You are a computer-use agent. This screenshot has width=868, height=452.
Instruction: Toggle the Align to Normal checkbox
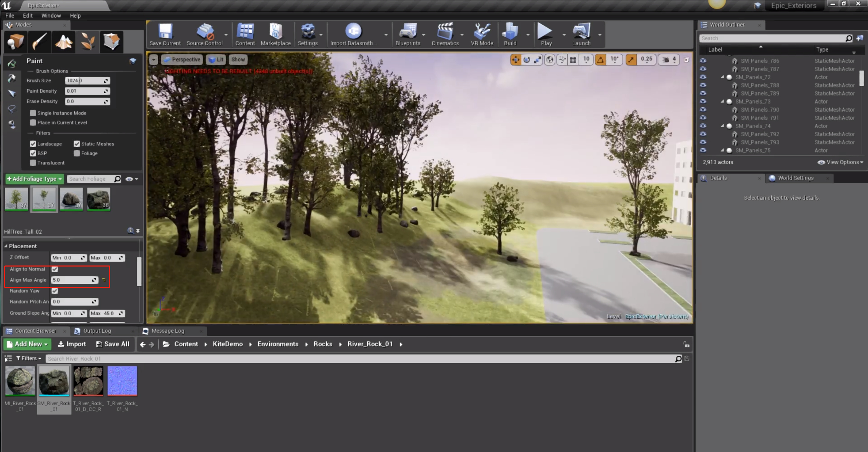(x=55, y=269)
